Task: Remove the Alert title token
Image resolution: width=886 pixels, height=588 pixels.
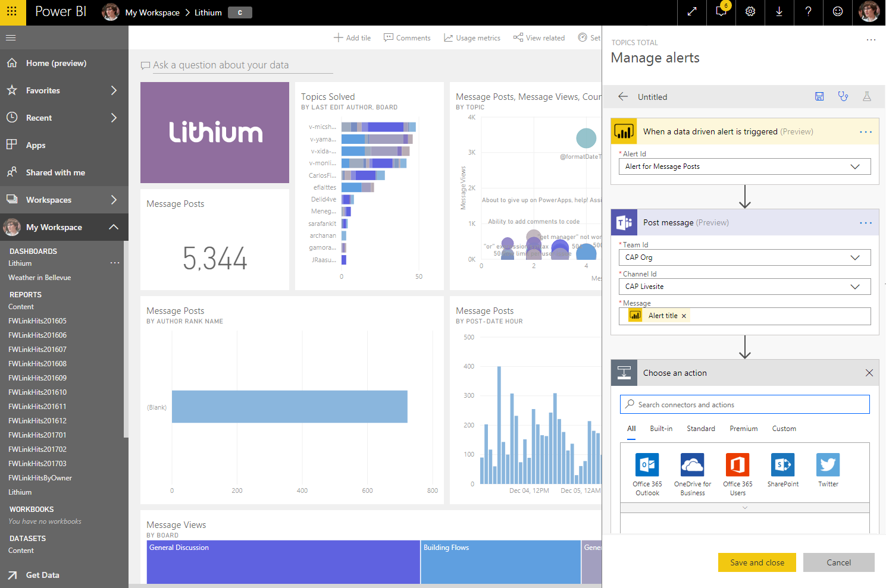Action: 684,316
